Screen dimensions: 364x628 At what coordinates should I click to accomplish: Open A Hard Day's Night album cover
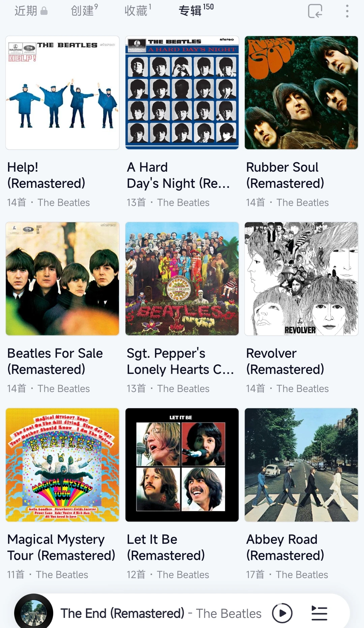pyautogui.click(x=182, y=93)
